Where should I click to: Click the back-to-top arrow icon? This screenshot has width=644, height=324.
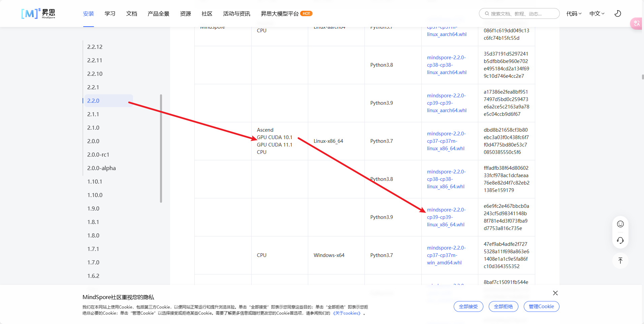point(620,260)
